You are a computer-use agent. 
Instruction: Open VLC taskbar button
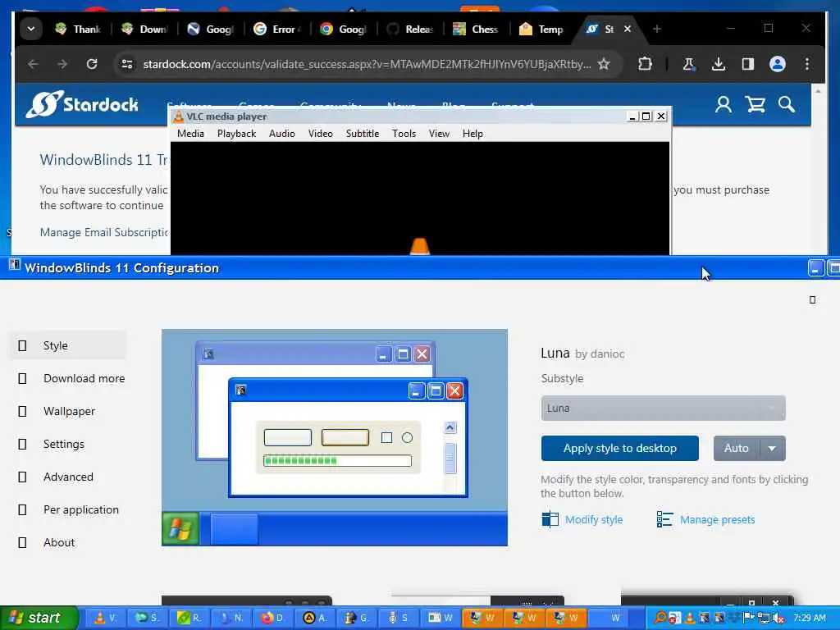pos(104,618)
